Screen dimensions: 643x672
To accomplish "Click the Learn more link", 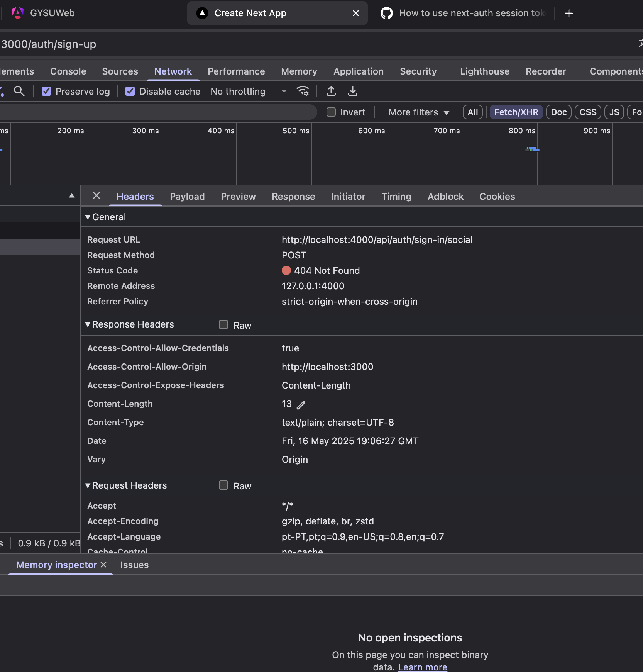I will pos(423,667).
